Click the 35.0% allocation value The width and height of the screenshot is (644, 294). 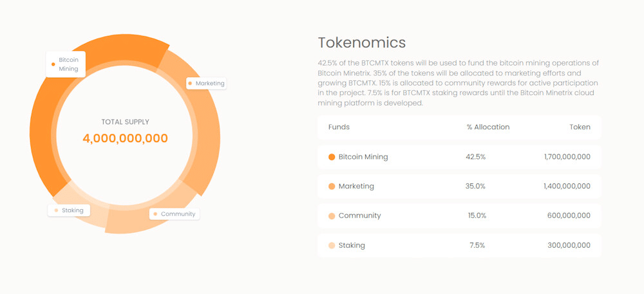click(x=475, y=187)
